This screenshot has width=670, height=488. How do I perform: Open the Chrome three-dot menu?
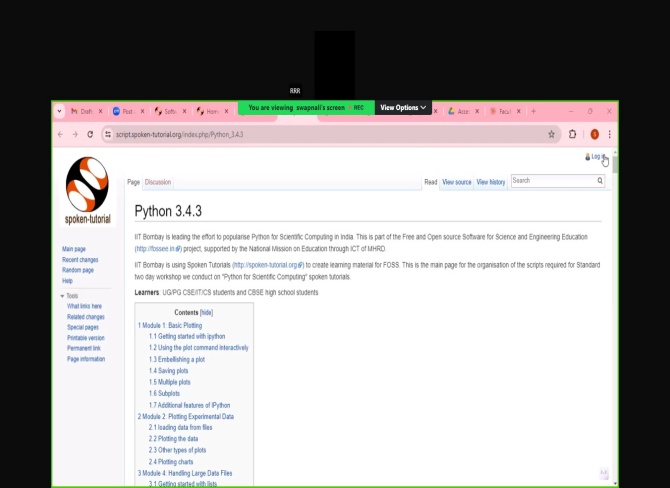[609, 134]
